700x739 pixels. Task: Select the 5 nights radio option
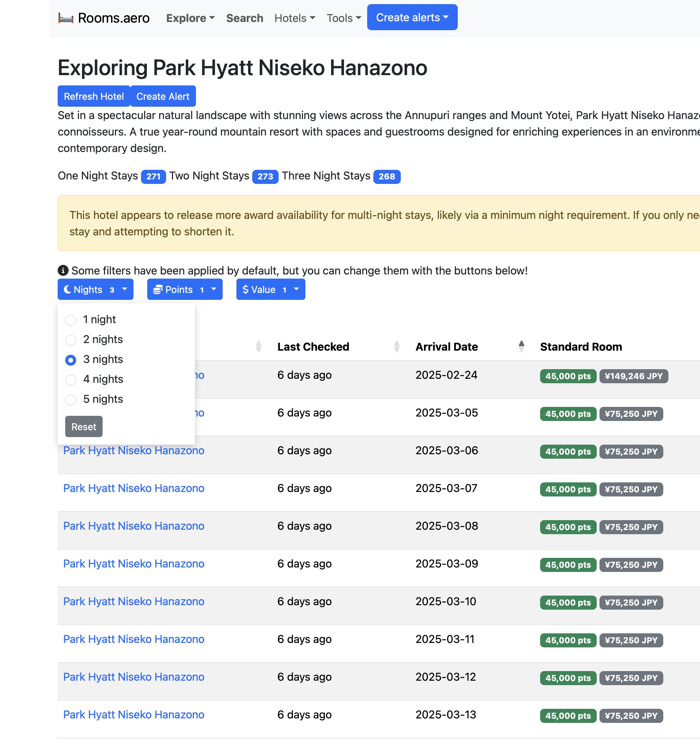click(x=71, y=400)
